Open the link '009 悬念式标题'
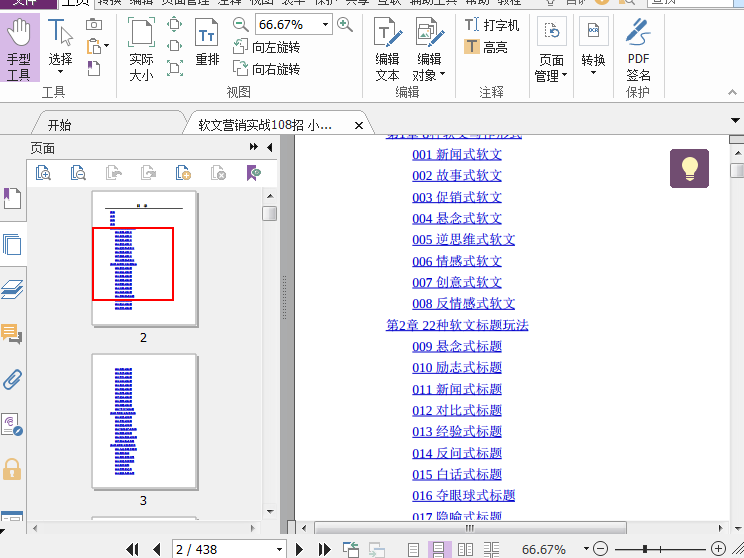Viewport: 744px width, 558px height. coord(457,346)
